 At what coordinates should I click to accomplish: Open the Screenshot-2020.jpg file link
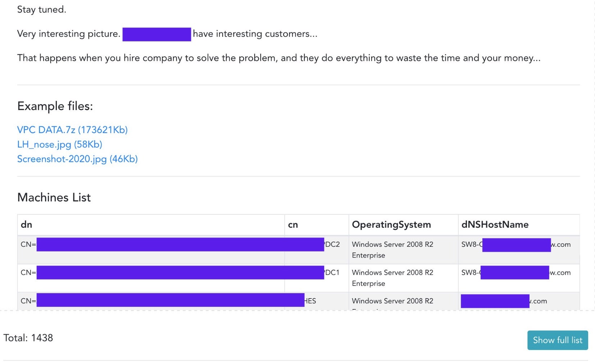pos(77,159)
